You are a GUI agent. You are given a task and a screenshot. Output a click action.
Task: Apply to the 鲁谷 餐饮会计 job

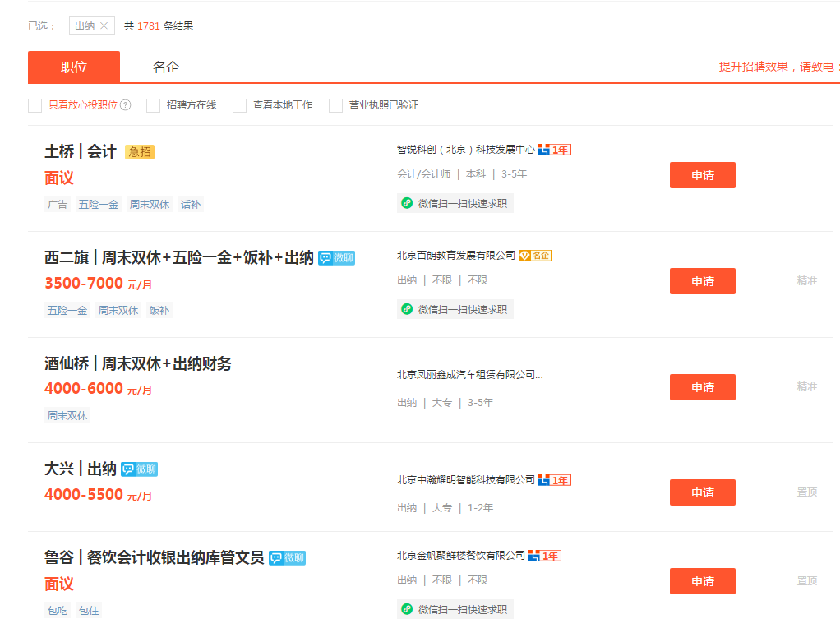pyautogui.click(x=702, y=581)
